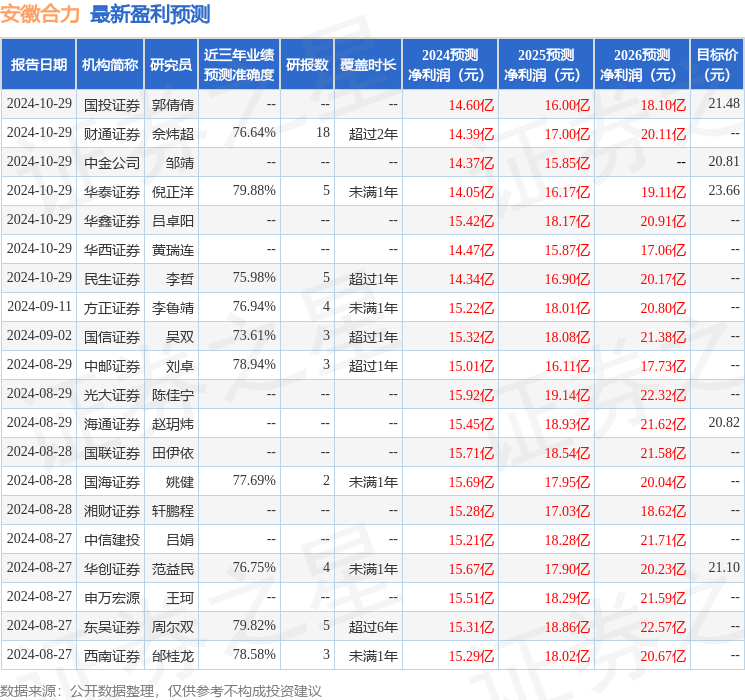This screenshot has height=700, width=745.
Task: Click analyst name 赵玥炜
Action: (x=173, y=424)
